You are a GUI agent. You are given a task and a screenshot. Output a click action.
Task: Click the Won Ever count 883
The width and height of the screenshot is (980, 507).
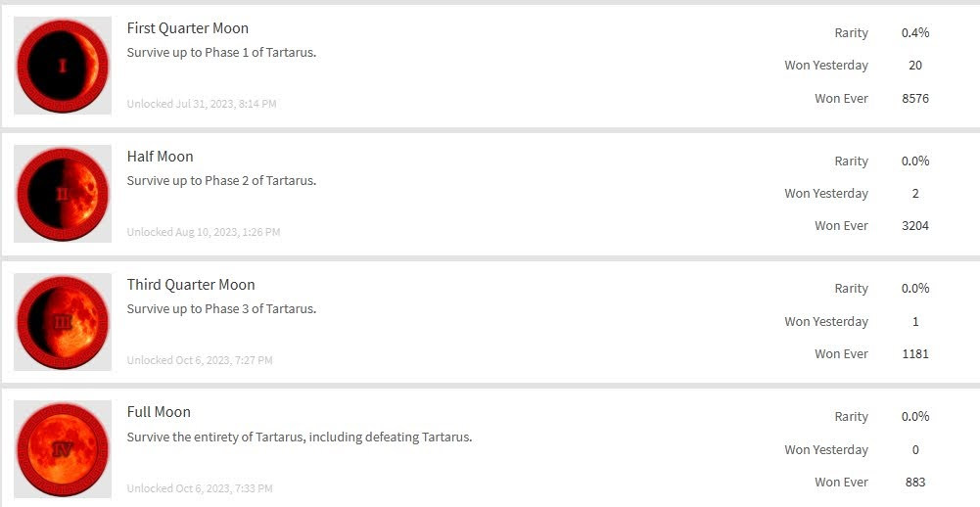[x=915, y=483]
